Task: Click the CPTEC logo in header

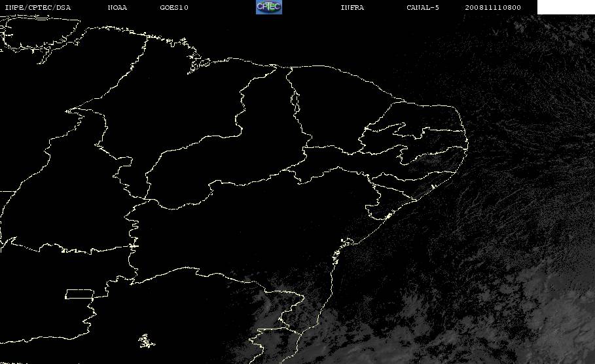Action: click(x=268, y=7)
